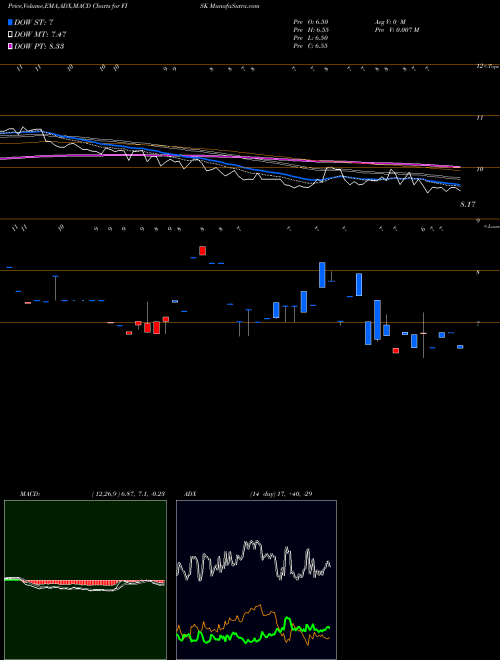The width and height of the screenshot is (500, 660).
Task: Click the ADX panel title label
Action: [190, 494]
